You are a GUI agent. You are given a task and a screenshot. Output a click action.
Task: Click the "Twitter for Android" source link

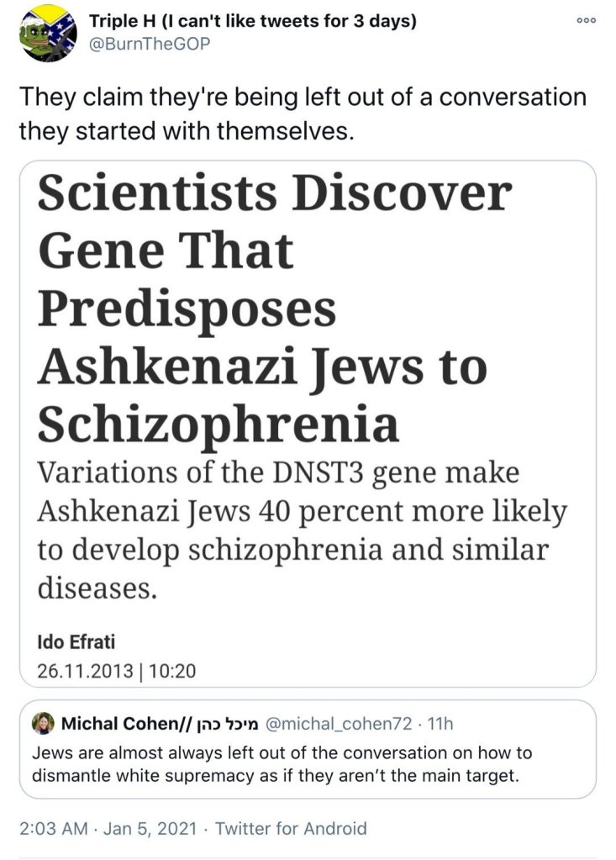click(x=291, y=828)
